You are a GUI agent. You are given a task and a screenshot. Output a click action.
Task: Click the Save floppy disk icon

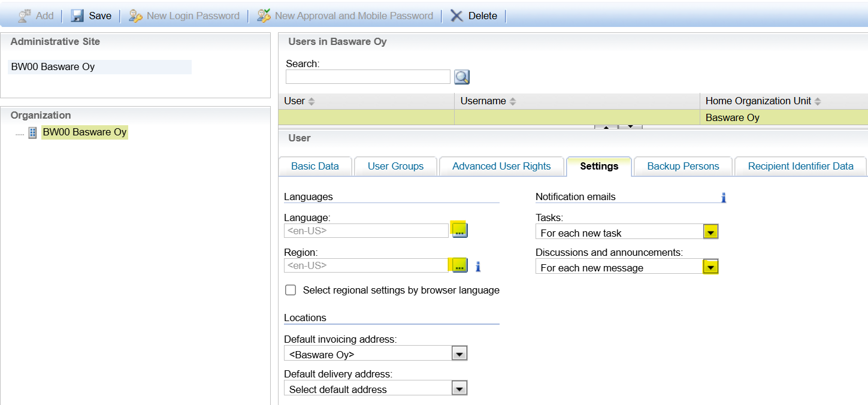[77, 16]
